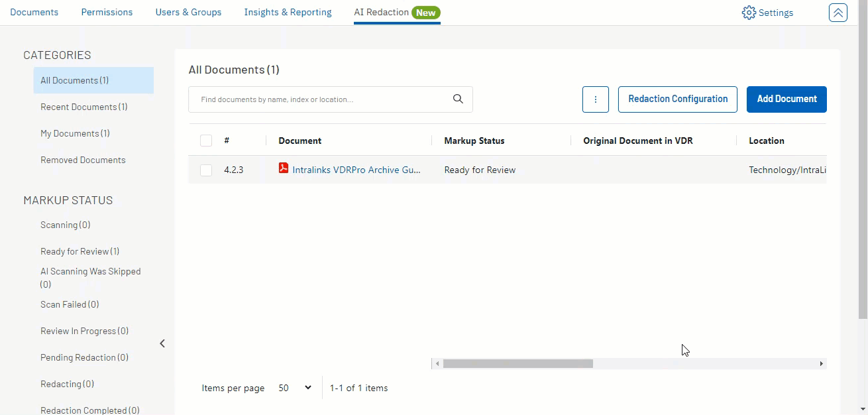Switch to the Permissions tab
Screen dimensions: 868x415
pyautogui.click(x=107, y=12)
